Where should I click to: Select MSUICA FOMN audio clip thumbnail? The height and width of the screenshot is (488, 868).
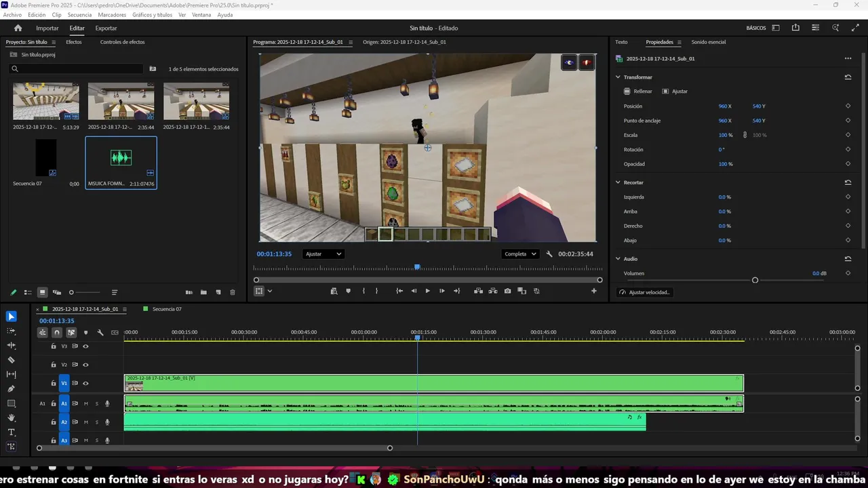(x=121, y=158)
